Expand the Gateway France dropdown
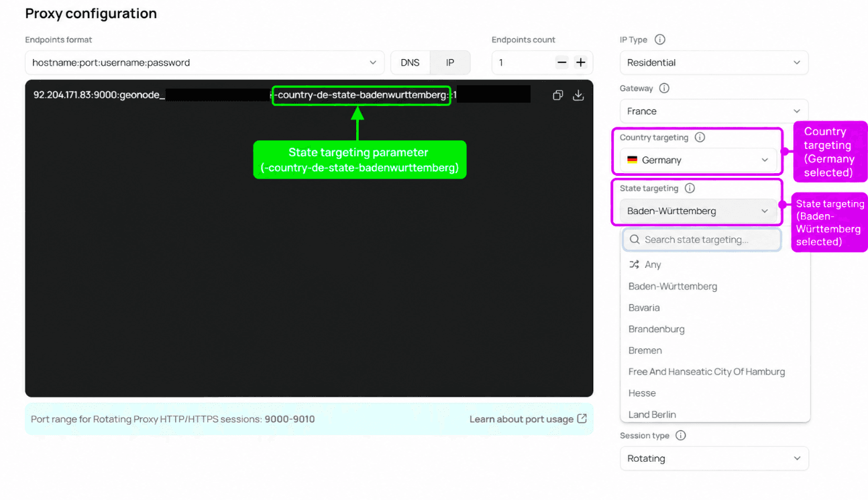 click(714, 111)
